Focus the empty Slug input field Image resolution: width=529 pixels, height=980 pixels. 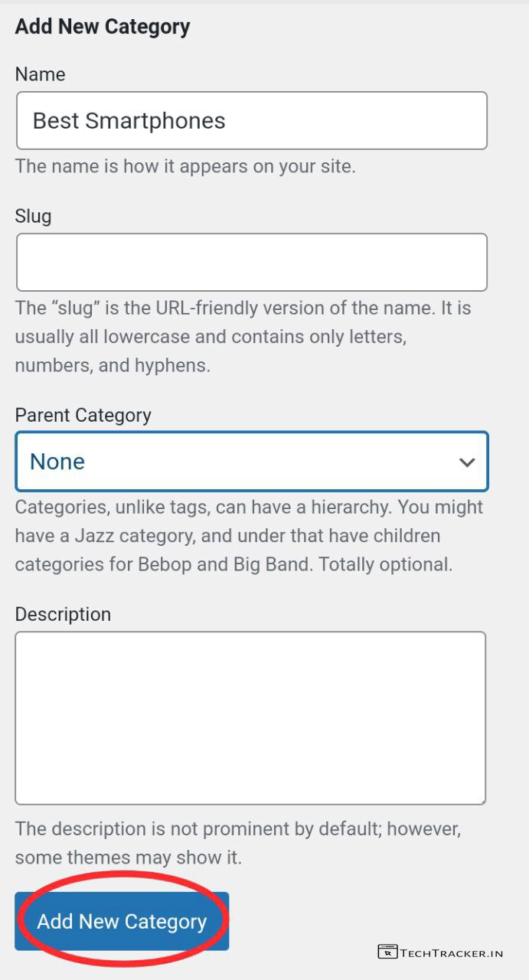[251, 263]
